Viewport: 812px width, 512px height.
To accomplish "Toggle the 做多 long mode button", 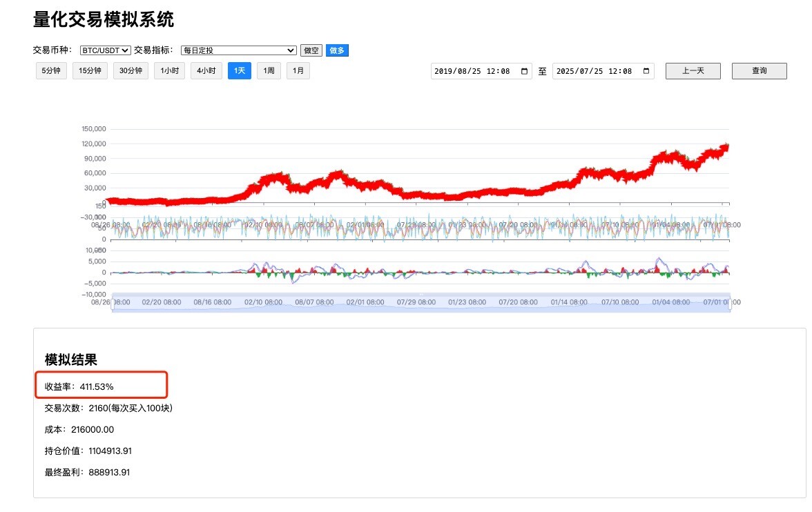I will [337, 50].
